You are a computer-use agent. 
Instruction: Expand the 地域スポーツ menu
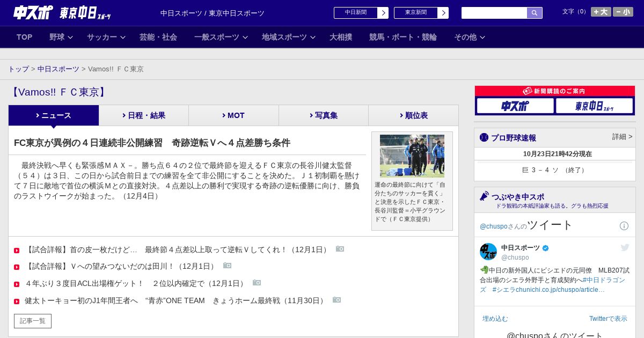coord(289,37)
